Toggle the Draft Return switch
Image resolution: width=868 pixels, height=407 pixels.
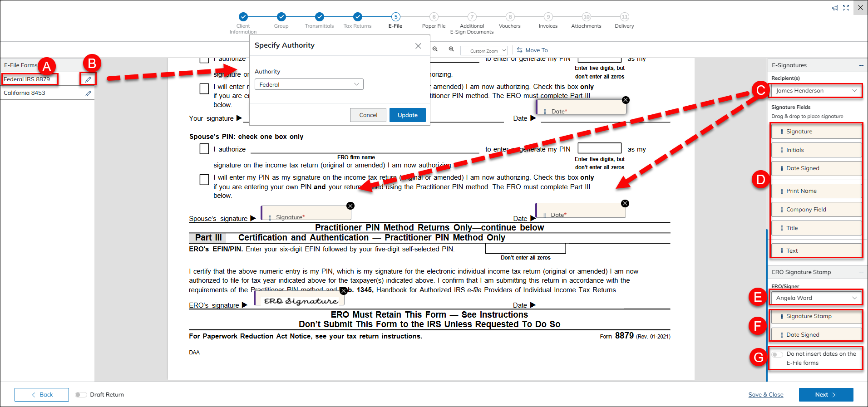(x=81, y=395)
